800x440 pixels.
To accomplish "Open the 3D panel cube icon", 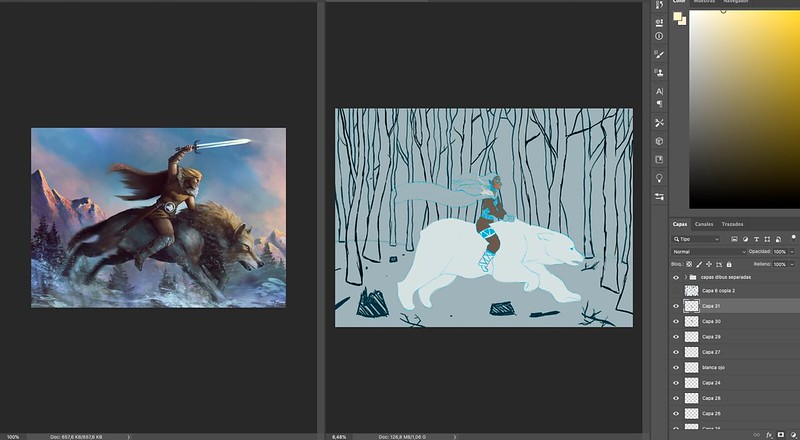I will pyautogui.click(x=659, y=141).
